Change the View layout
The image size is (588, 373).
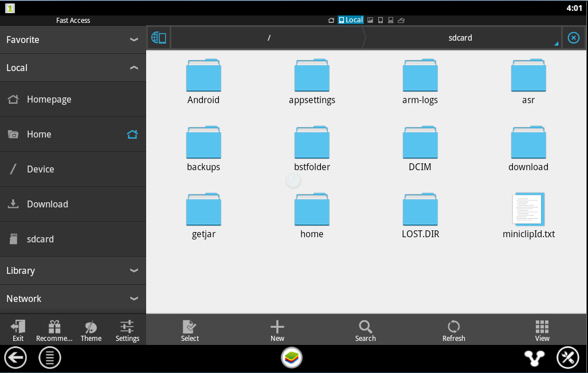pos(542,331)
